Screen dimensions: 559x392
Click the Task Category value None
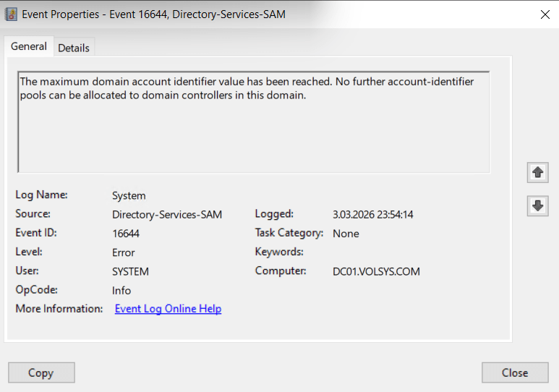coord(346,234)
